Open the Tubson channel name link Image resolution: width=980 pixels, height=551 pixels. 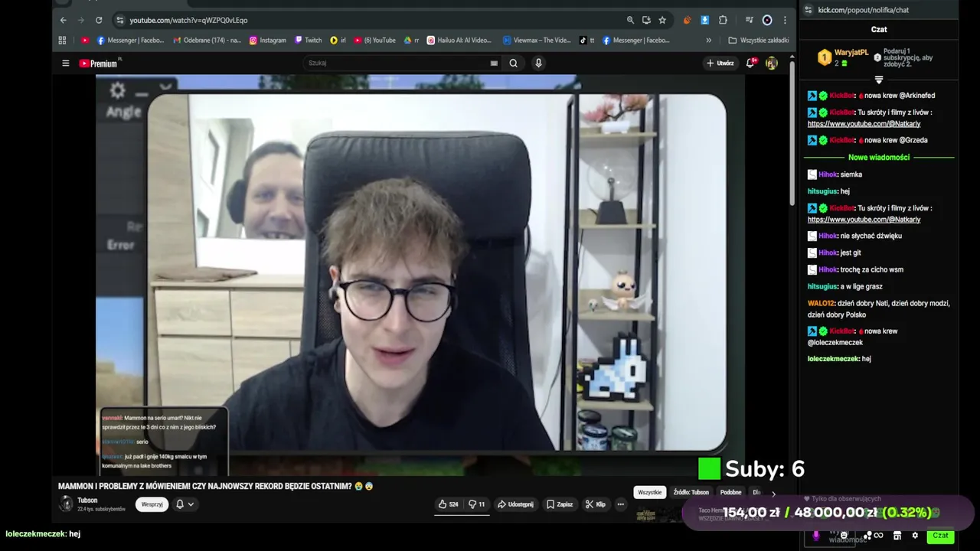point(87,500)
